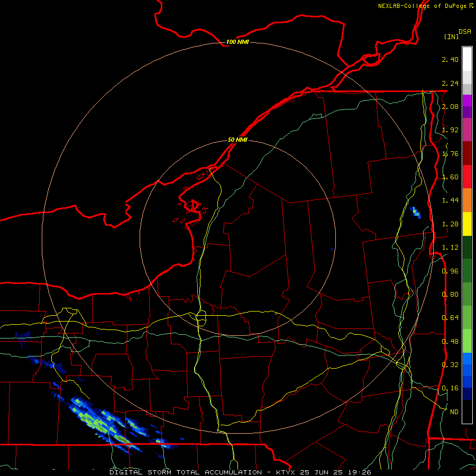Click the [IN] units label

(451, 36)
